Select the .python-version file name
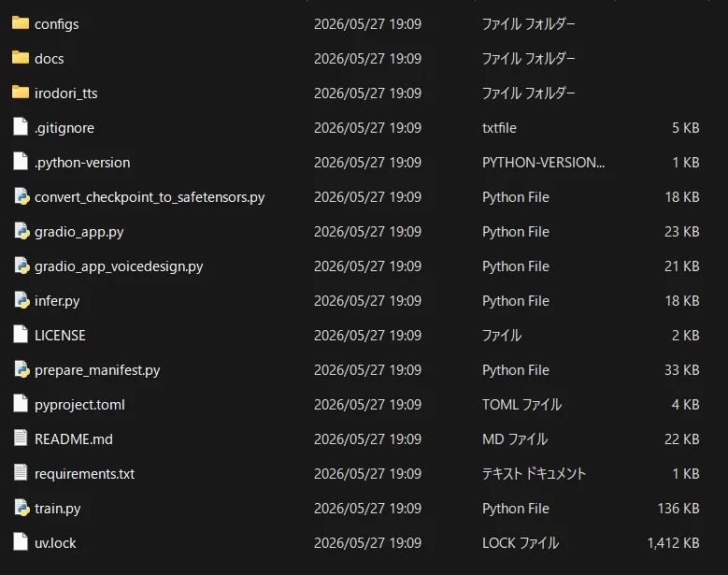Viewport: 728px width, 575px height. 82,163
